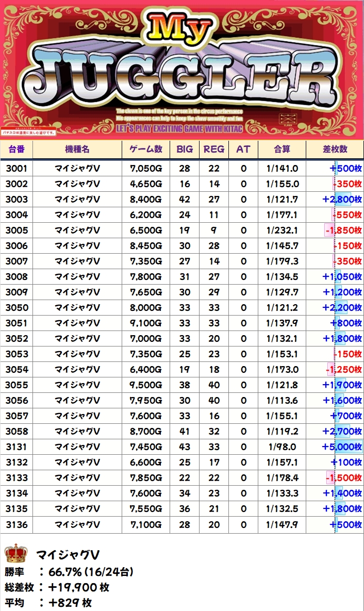This screenshot has width=364, height=611.
Task: Click REG count 11 in row 3004
Action: point(213,214)
